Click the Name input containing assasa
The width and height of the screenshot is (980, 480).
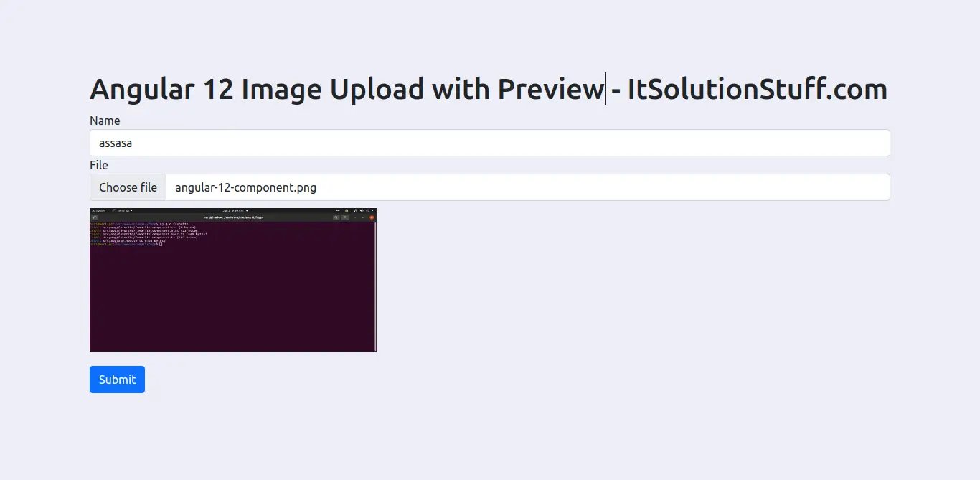coord(489,143)
